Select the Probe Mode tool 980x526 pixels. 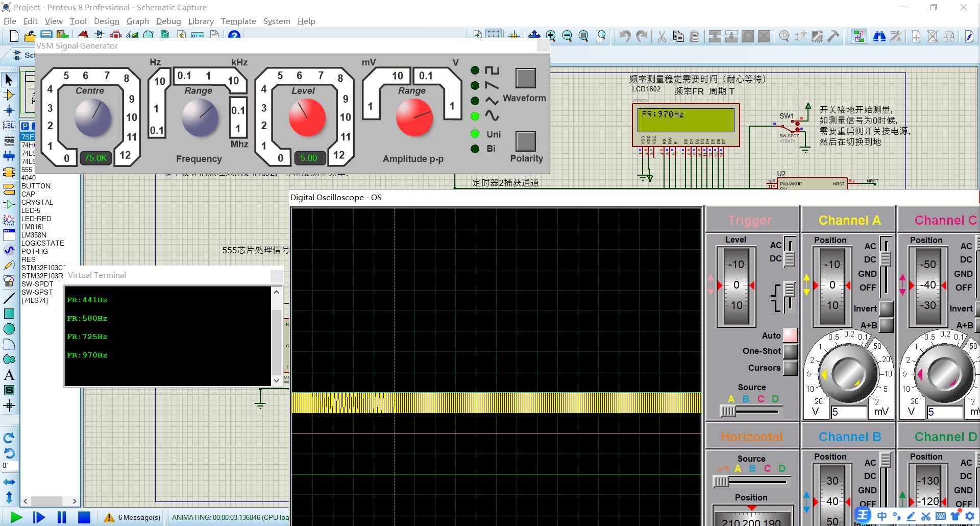click(9, 266)
